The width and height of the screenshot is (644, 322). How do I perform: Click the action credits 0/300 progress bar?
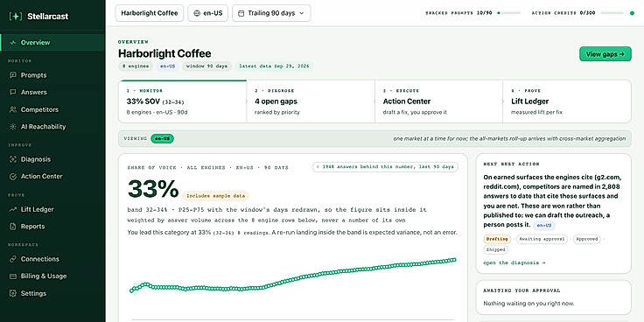612,13
